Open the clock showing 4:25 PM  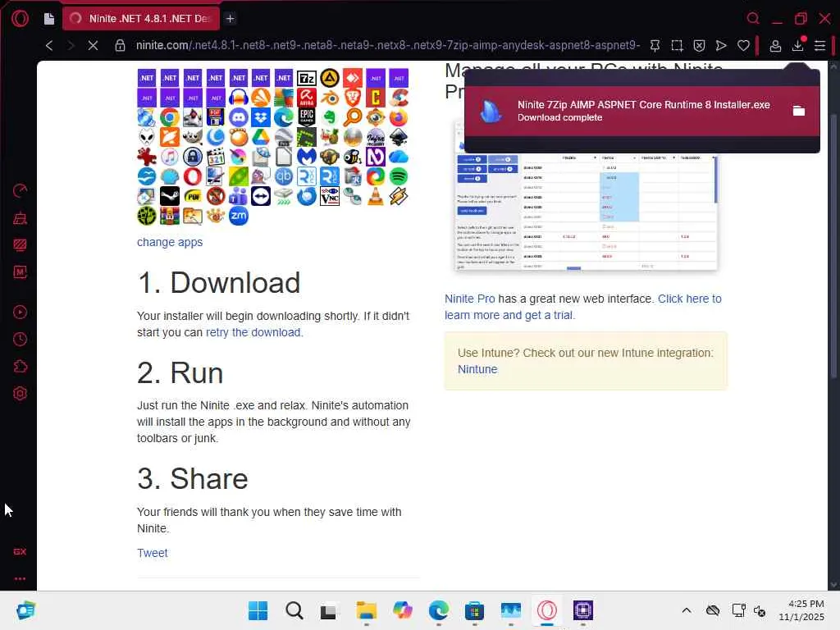pos(801,610)
